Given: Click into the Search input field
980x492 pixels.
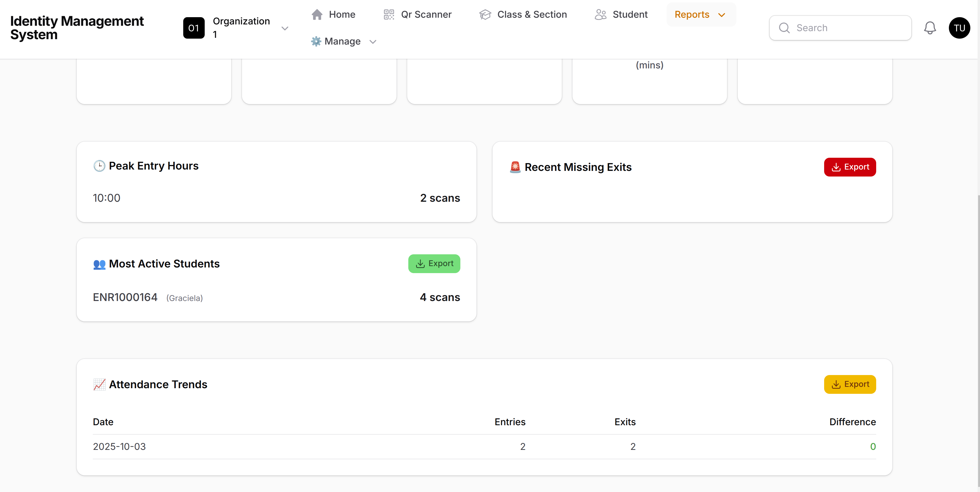Looking at the screenshot, I should [848, 28].
